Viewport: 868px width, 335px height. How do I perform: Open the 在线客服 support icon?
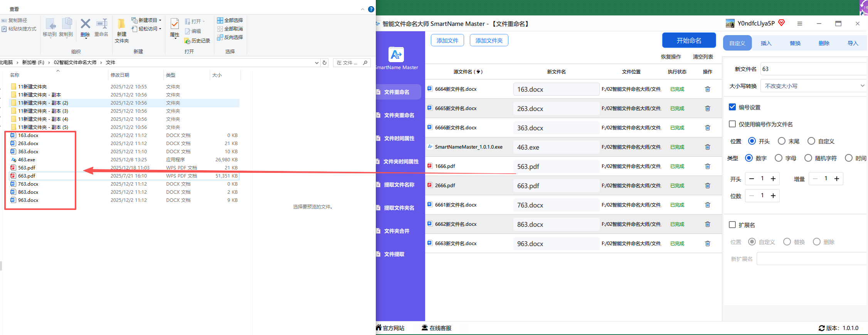point(425,328)
